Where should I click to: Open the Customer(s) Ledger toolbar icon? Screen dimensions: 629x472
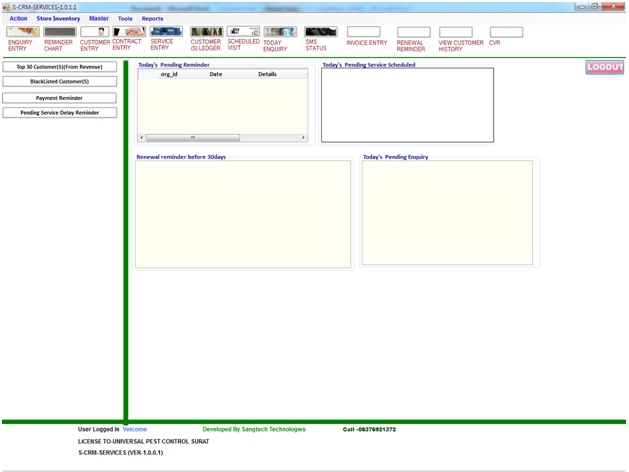[207, 32]
